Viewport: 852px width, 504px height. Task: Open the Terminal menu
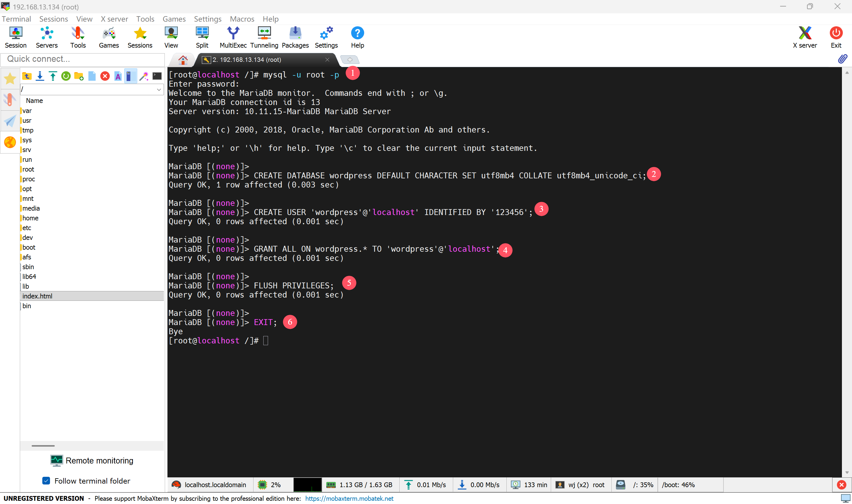coord(16,19)
